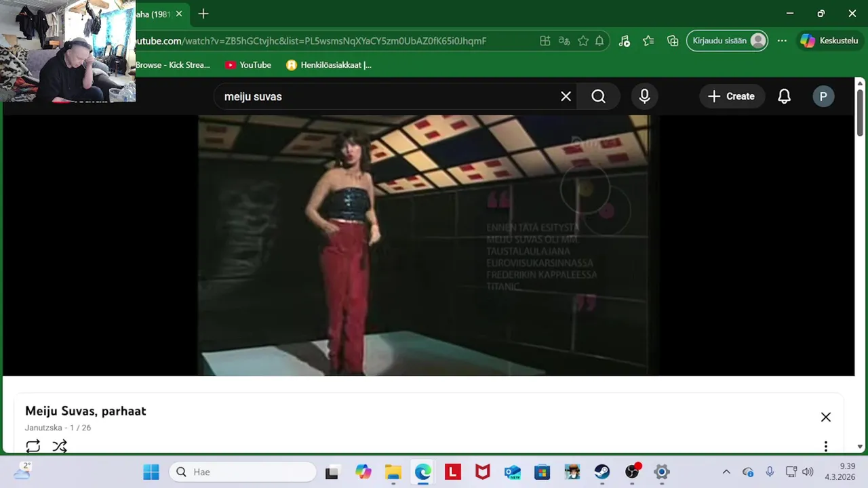Toggle loop playlist for Meiju Suvas, parhaat
This screenshot has height=488, width=868.
click(33, 446)
